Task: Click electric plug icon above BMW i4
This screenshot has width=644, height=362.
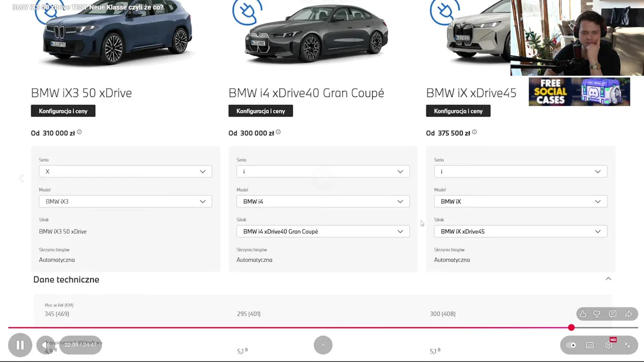Action: (248, 11)
